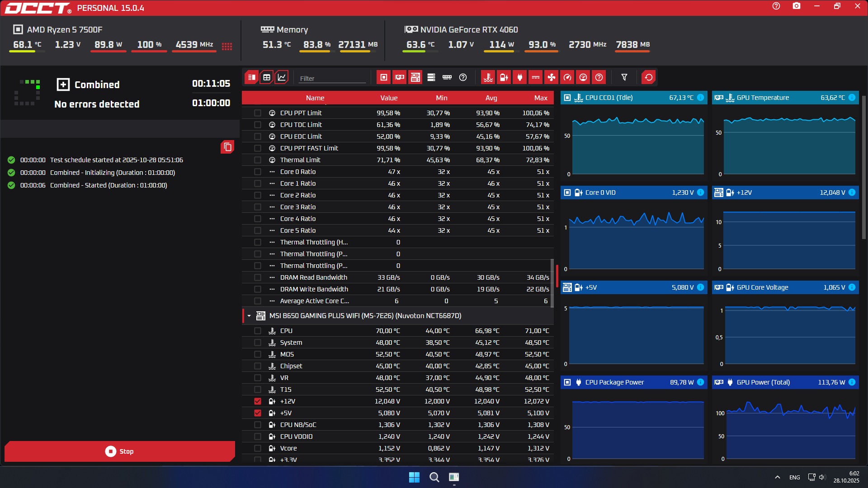The image size is (868, 488).
Task: Click the reset min/max values icon
Action: [x=649, y=77]
